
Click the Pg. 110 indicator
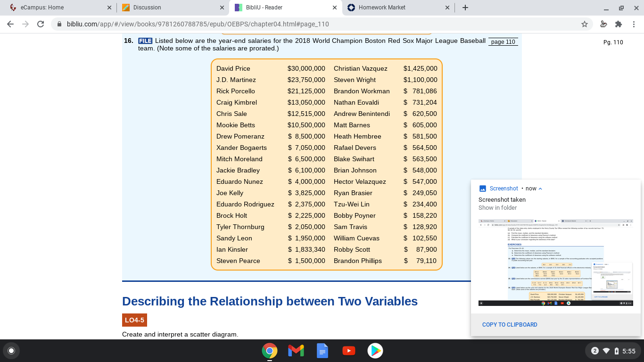pos(613,42)
